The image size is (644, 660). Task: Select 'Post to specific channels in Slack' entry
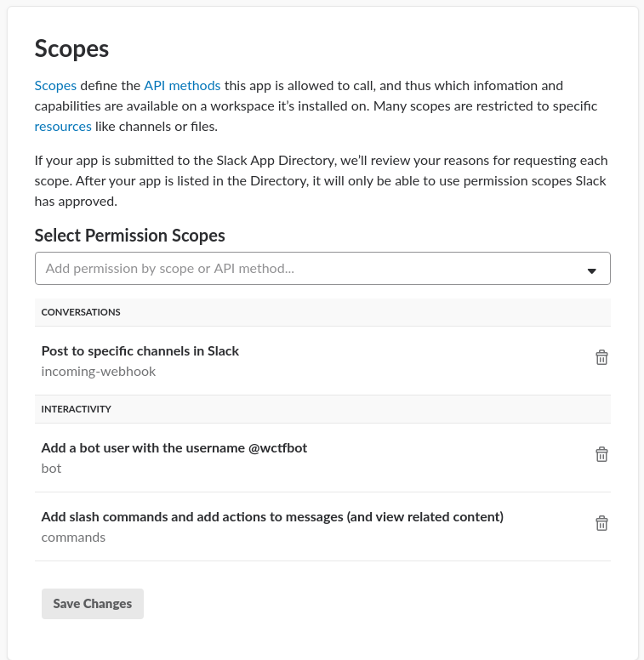tap(140, 351)
